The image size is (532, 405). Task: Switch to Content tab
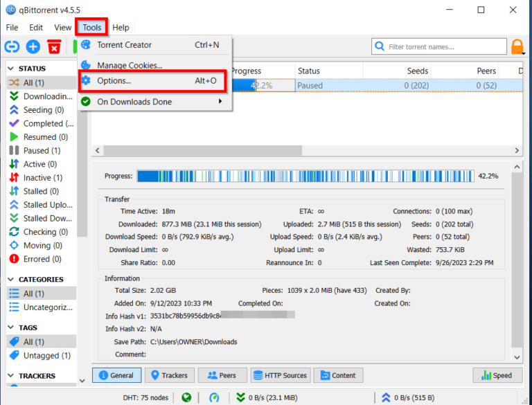click(338, 375)
